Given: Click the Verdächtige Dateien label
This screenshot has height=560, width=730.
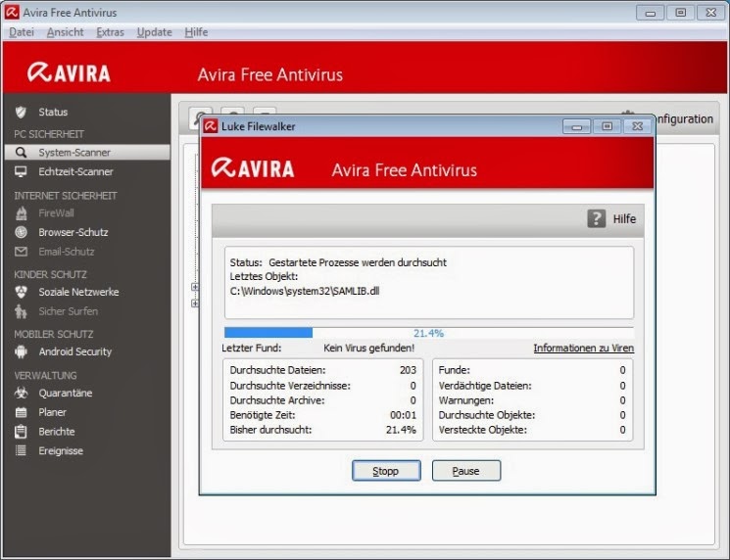Looking at the screenshot, I should (x=485, y=386).
